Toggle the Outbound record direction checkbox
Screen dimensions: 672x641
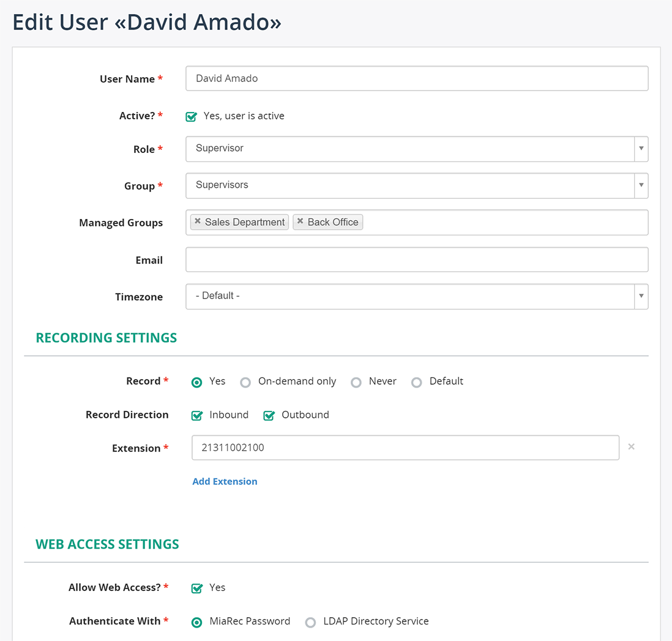(x=269, y=415)
